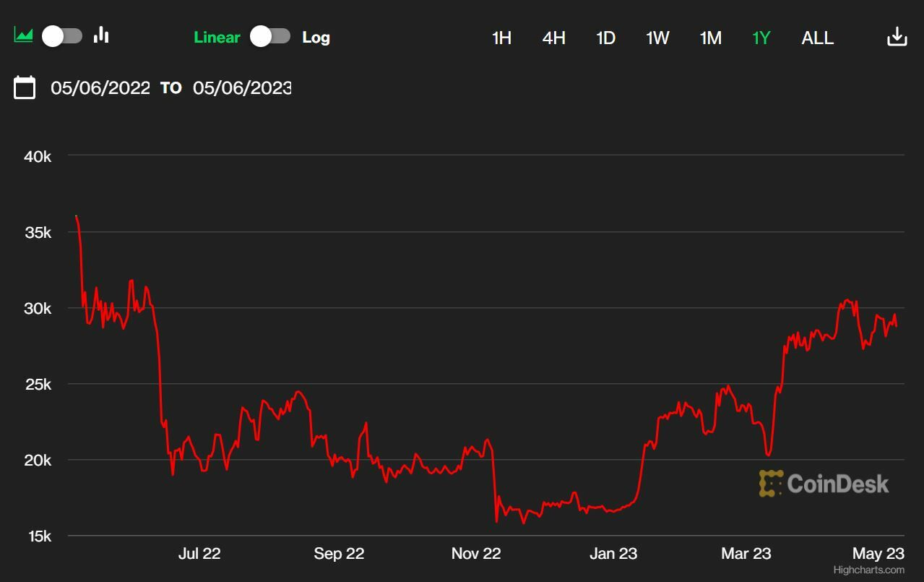
Task: Click the area chart icon
Action: 23,35
